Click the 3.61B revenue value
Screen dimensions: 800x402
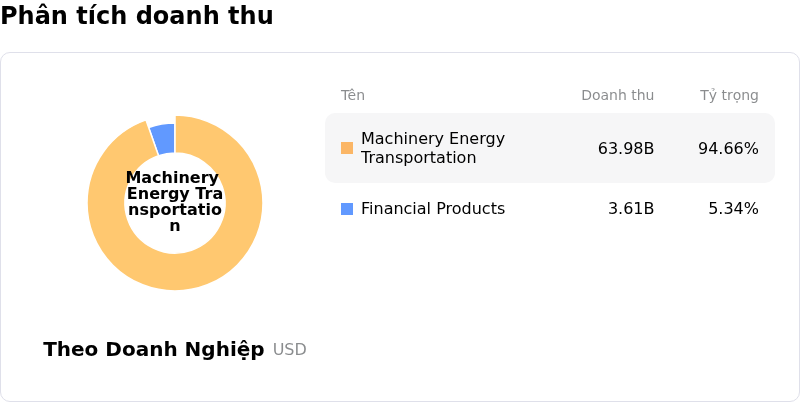[631, 209]
